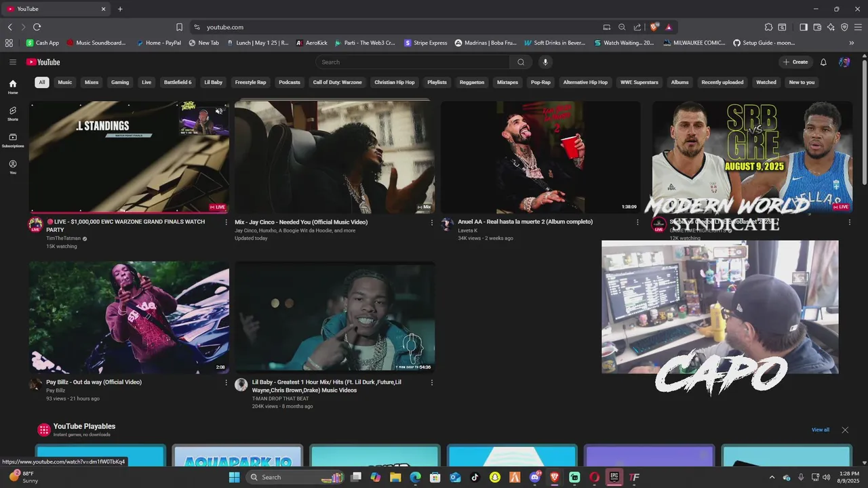
Task: Open browser extensions puzzle icon
Action: pyautogui.click(x=768, y=27)
